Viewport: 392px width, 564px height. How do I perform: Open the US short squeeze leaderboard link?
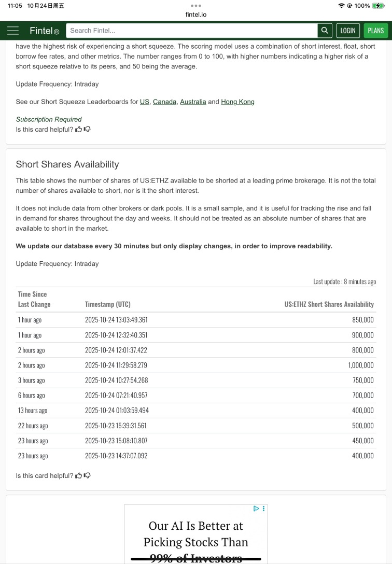click(145, 102)
